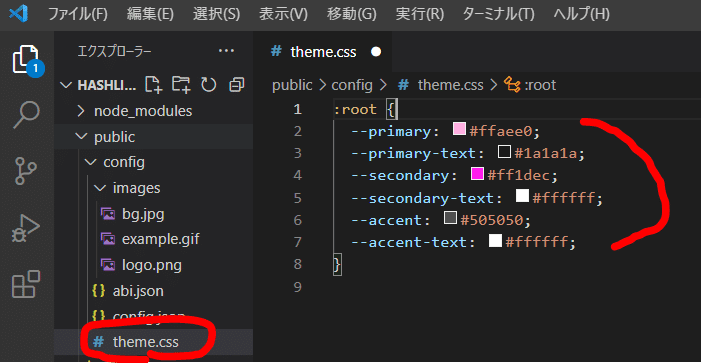Screen dimensions: 701x363
Task: Click the --secondary-text white color swatch
Action: click(522, 196)
